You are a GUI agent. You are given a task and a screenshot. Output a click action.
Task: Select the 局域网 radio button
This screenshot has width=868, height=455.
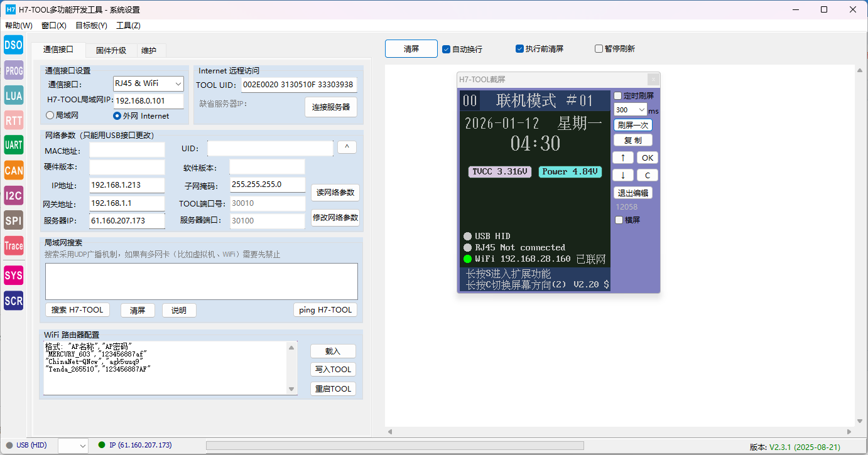(x=50, y=115)
